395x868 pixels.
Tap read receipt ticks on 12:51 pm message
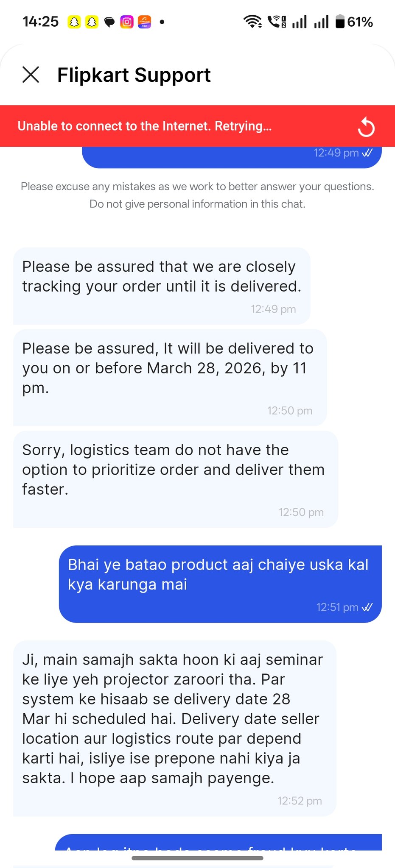[x=367, y=607]
